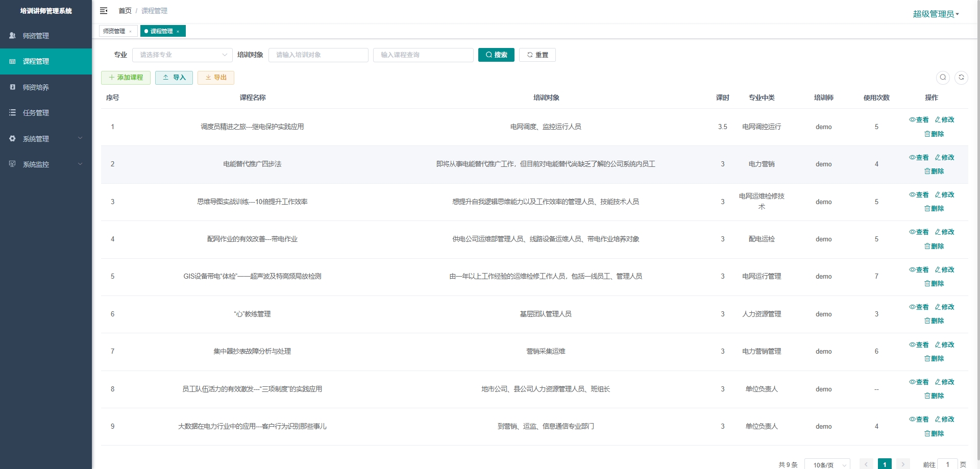This screenshot has height=469, width=980.
Task: Toggle search bar via round search icon
Action: (943, 78)
